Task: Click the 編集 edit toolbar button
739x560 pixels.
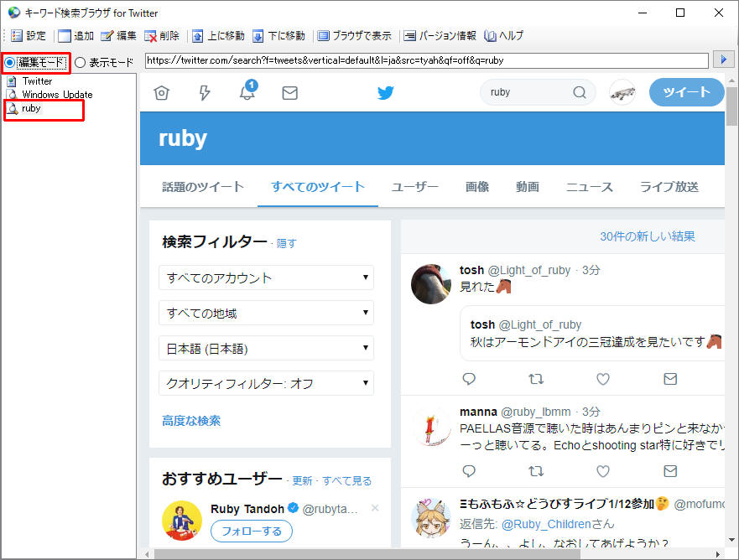Action: [118, 36]
